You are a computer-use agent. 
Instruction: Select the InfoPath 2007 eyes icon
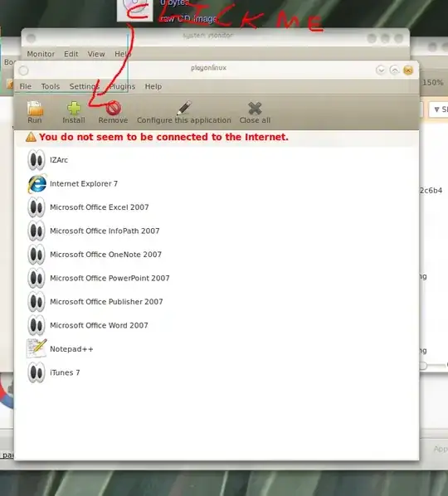coord(36,231)
